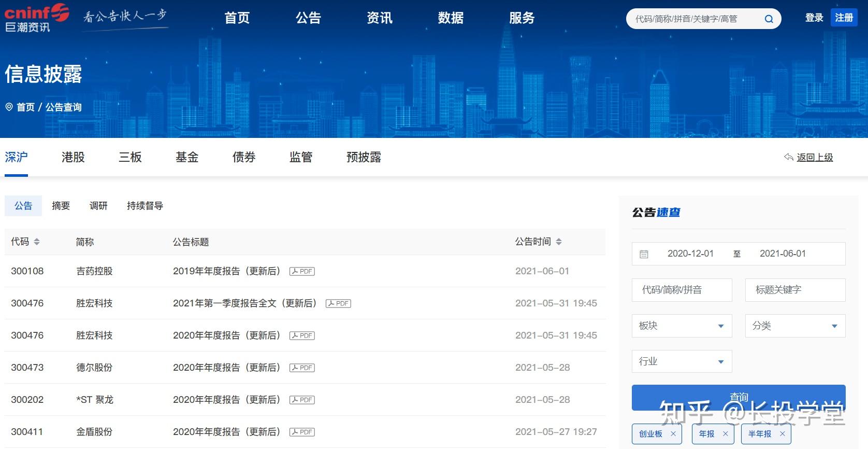
Task: Open PDF icon for 金盾股份 2020年年度报告
Action: point(302,432)
